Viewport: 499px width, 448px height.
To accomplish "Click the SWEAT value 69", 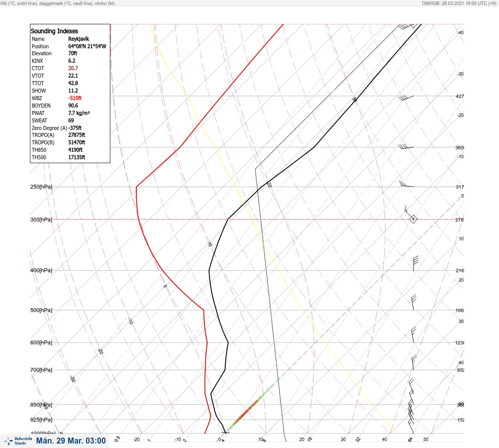I will (71, 120).
